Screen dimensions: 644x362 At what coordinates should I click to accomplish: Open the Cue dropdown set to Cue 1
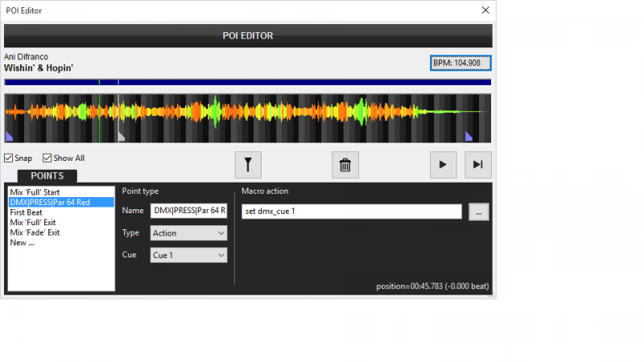coord(188,255)
